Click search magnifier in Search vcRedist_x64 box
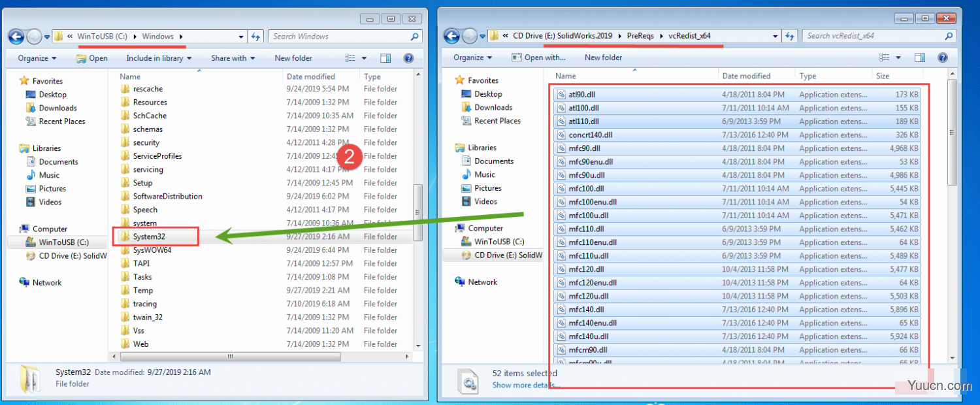 pos(950,36)
